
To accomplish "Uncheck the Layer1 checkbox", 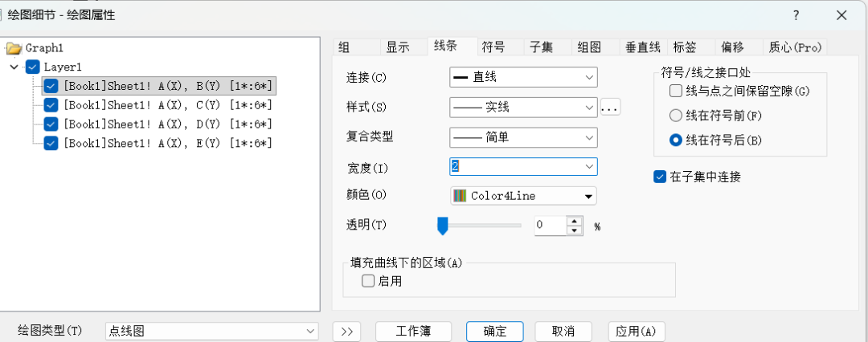I will pyautogui.click(x=32, y=67).
